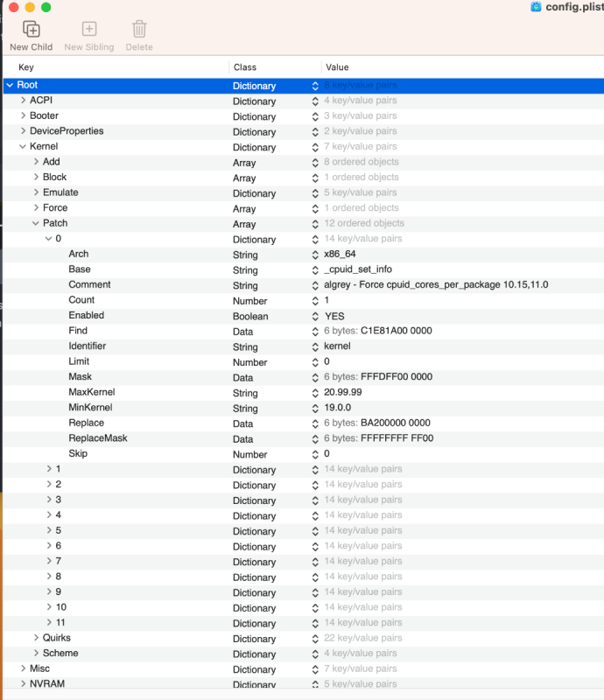Click the New Sibling toolbar icon

pyautogui.click(x=89, y=29)
